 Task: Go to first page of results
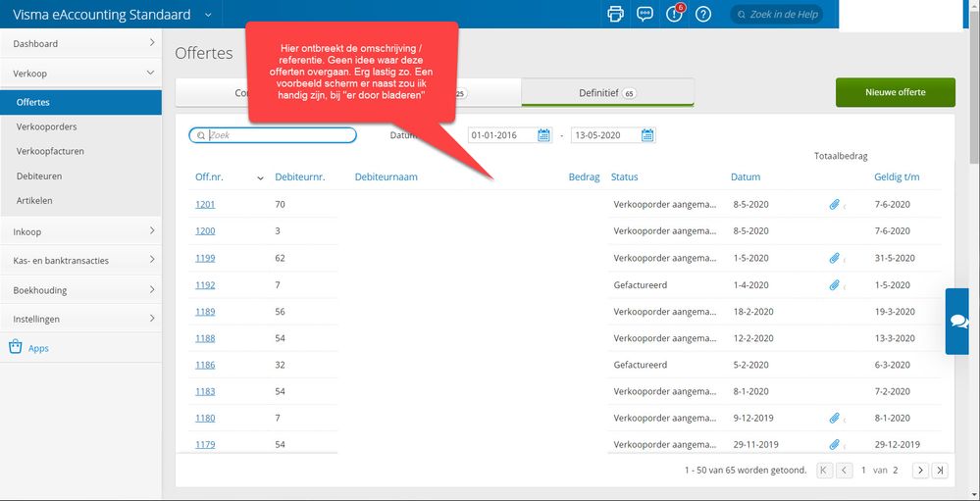pos(824,471)
